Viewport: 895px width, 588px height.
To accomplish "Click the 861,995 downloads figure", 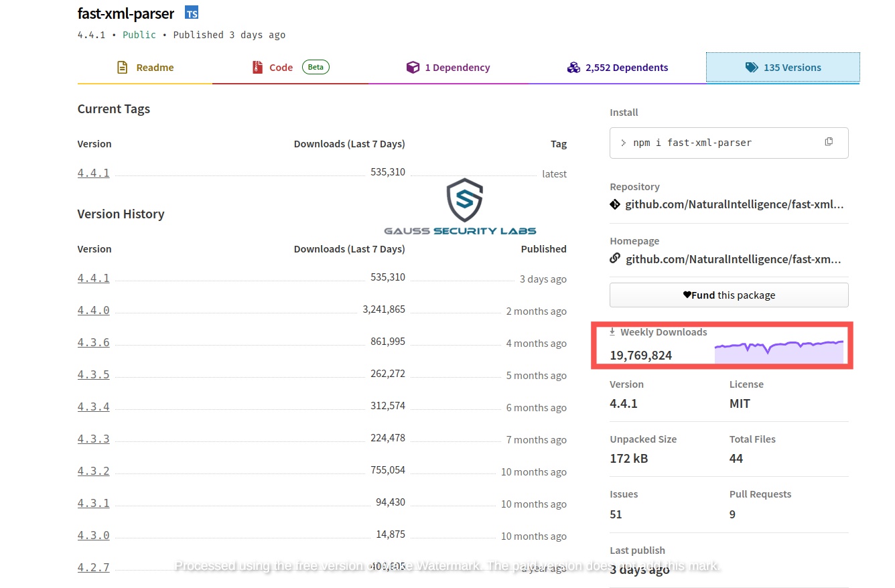I will 388,342.
